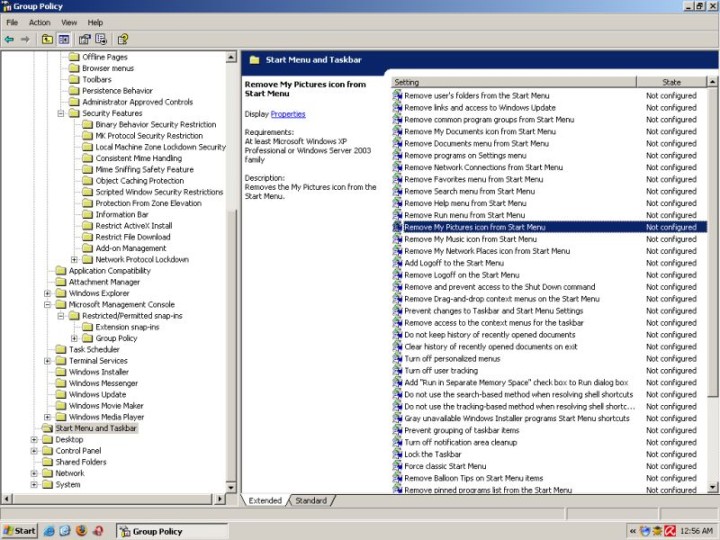Select the Windows Update folder in tree
Image resolution: width=720 pixels, height=540 pixels.
click(x=97, y=395)
